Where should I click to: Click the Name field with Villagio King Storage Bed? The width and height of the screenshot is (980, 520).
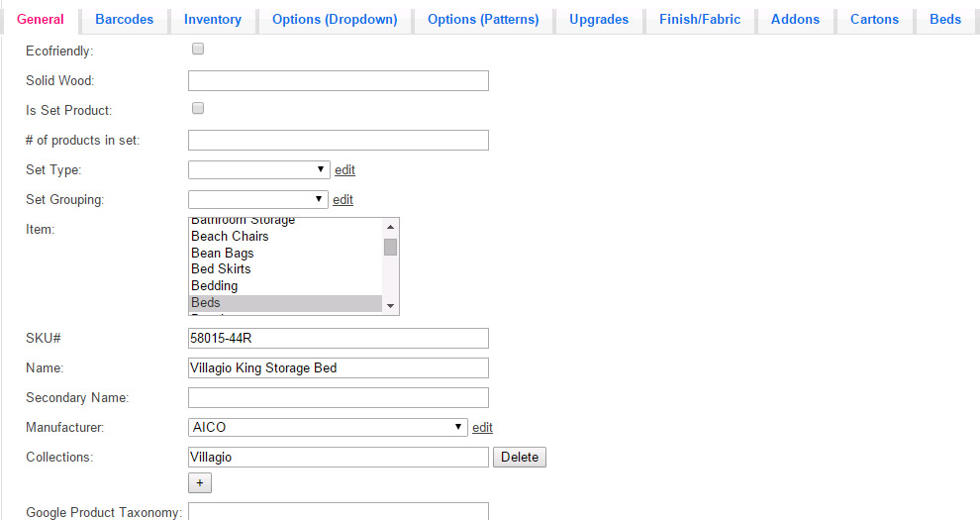(x=339, y=368)
